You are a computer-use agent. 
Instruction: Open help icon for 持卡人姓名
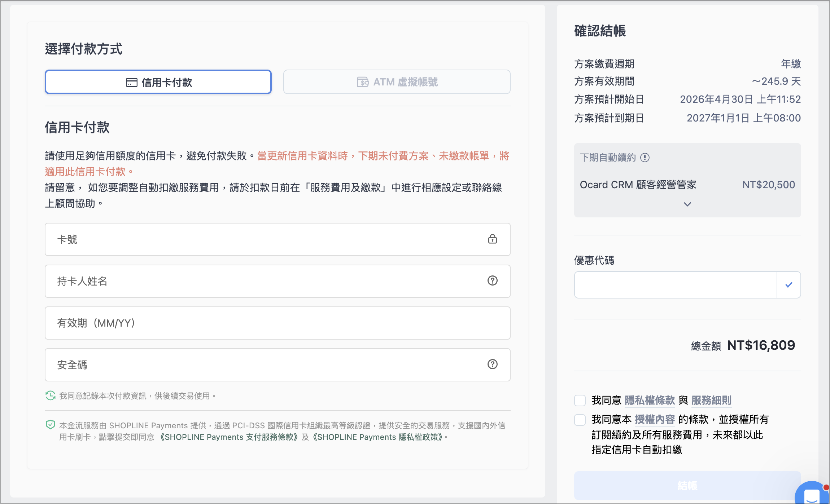point(493,280)
